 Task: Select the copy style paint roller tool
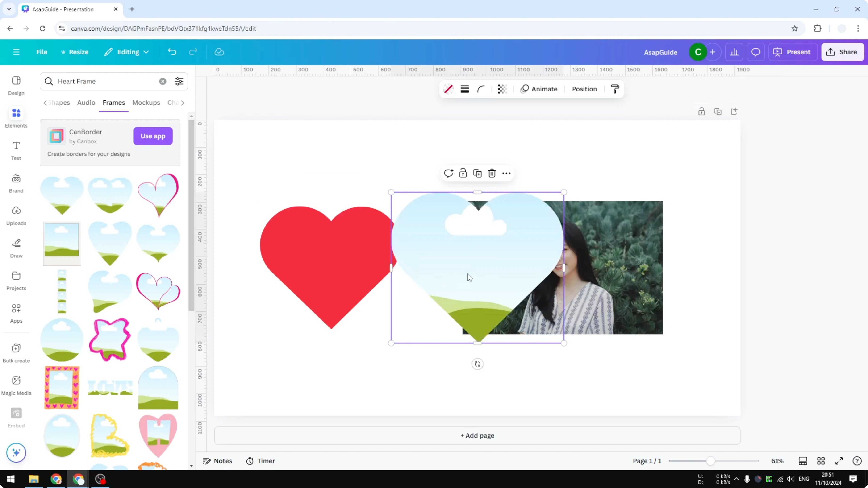(x=615, y=89)
